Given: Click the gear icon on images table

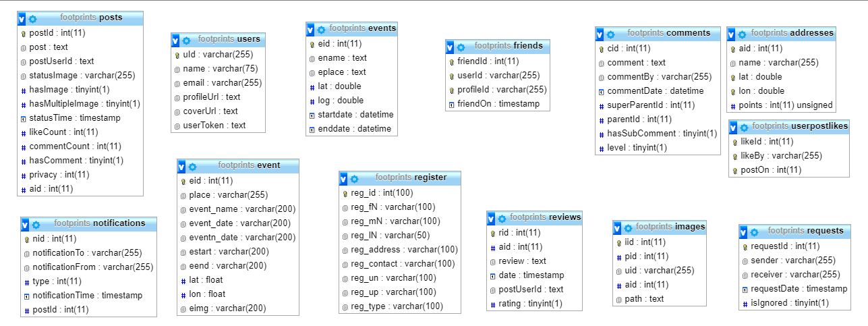Looking at the screenshot, I should pyautogui.click(x=628, y=228).
